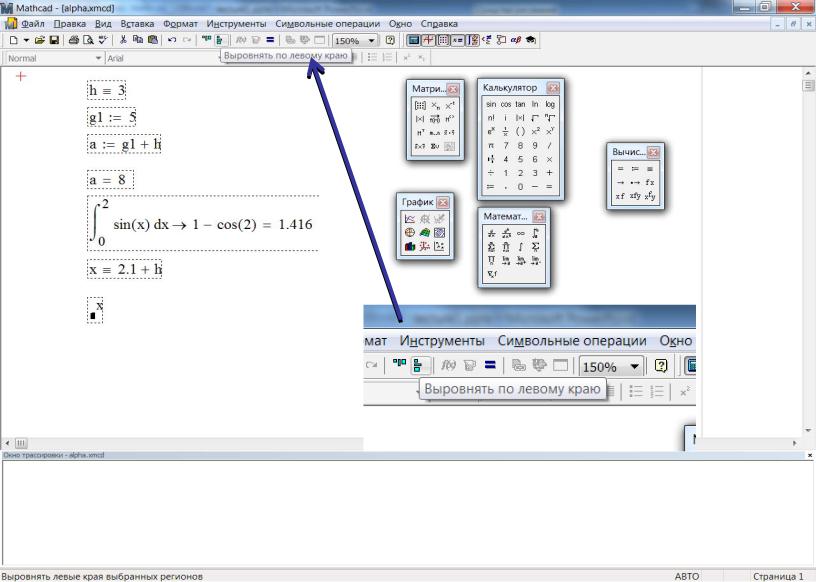Screen dimensions: 816x582
Task: Click the fx prefix operator in Вычисления palette
Action: (x=649, y=182)
